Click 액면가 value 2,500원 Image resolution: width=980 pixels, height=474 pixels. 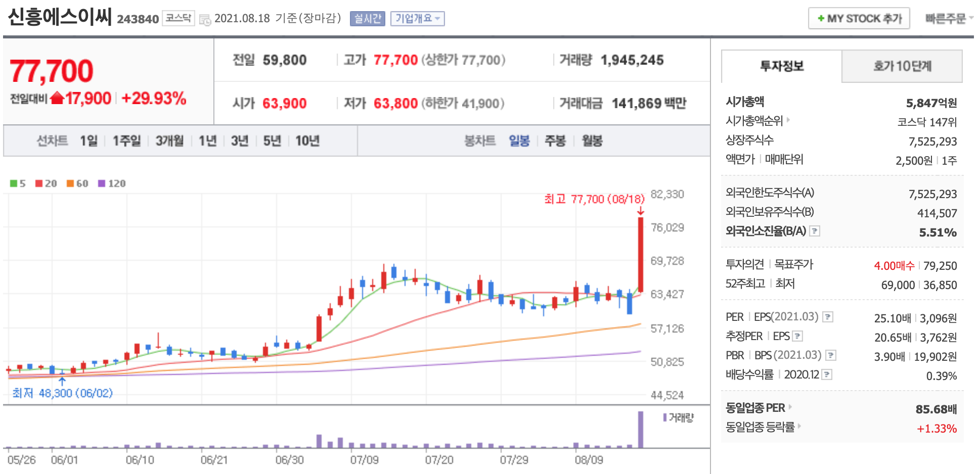[914, 160]
